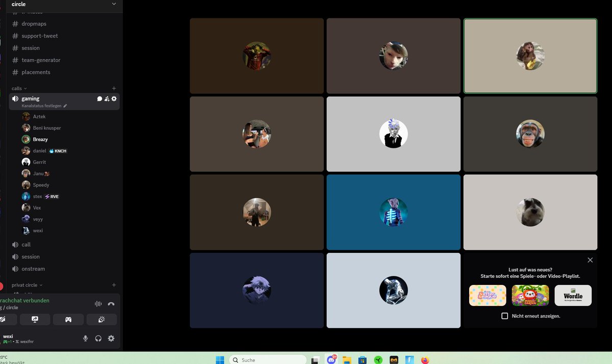Open noise suppression waveform icon

coord(98,304)
